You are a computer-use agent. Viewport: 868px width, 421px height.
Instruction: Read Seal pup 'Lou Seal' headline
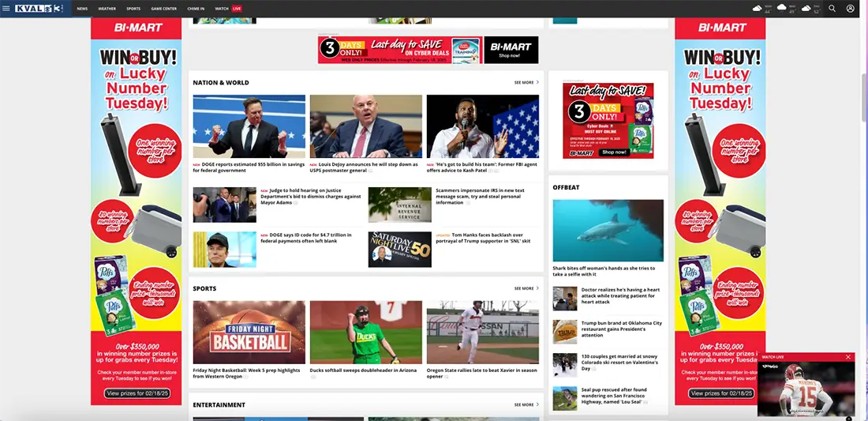[x=615, y=396]
